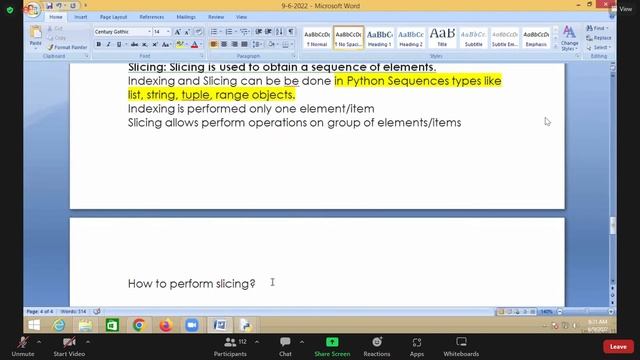Toggle underline formatting
Image resolution: width=640 pixels, height=360 pixels.
pyautogui.click(x=119, y=44)
